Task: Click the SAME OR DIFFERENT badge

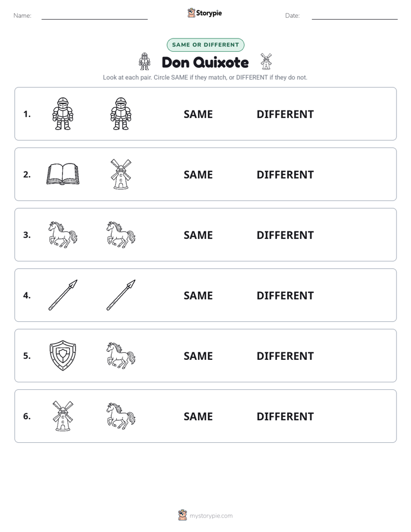Action: [x=205, y=45]
